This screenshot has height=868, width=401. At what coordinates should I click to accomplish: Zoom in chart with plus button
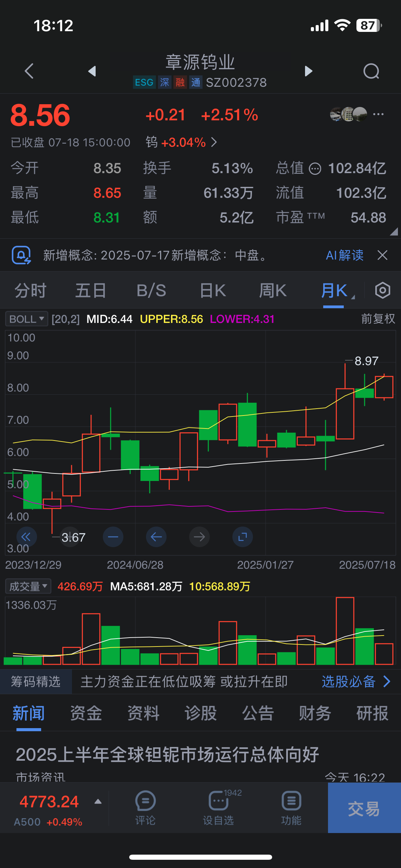[x=70, y=537]
